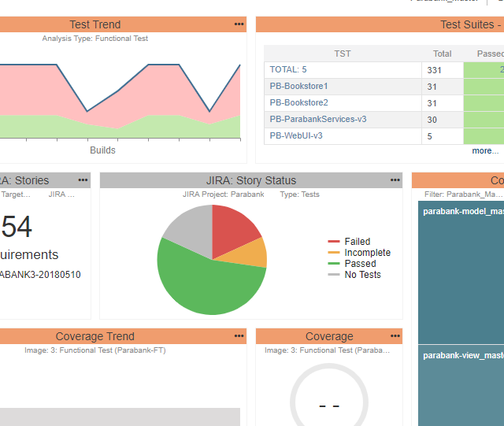
Task: Click the 'JIRA Project: Parabank' label
Action: [224, 194]
